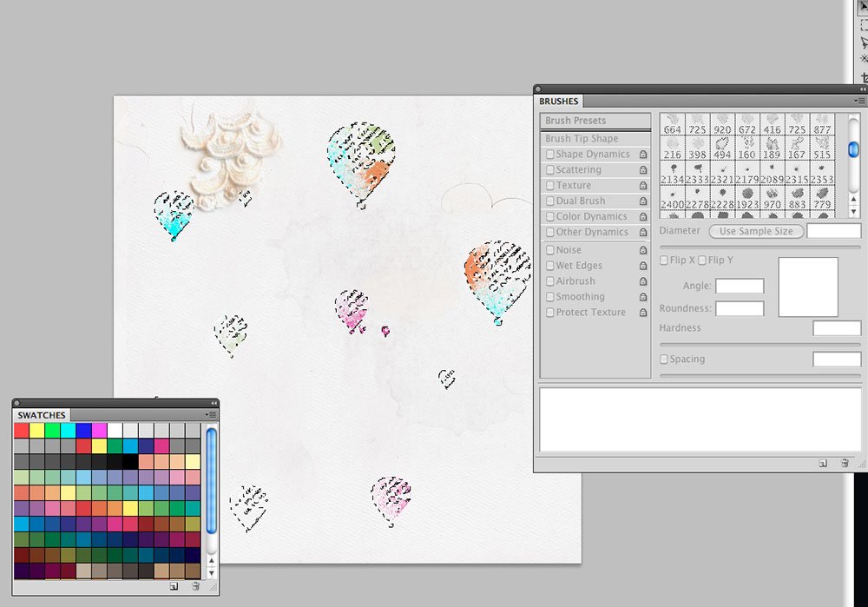
Task: Click the lock icon for Color Dynamics
Action: point(643,216)
